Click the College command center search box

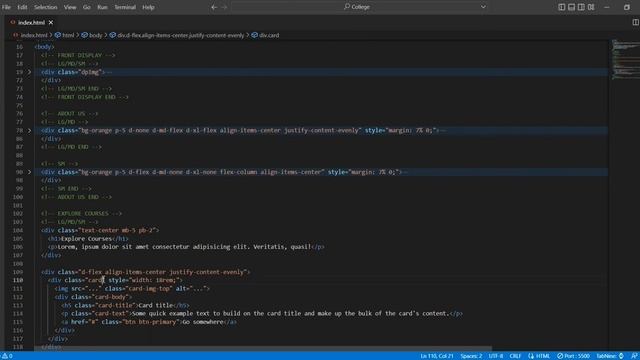coord(356,7)
